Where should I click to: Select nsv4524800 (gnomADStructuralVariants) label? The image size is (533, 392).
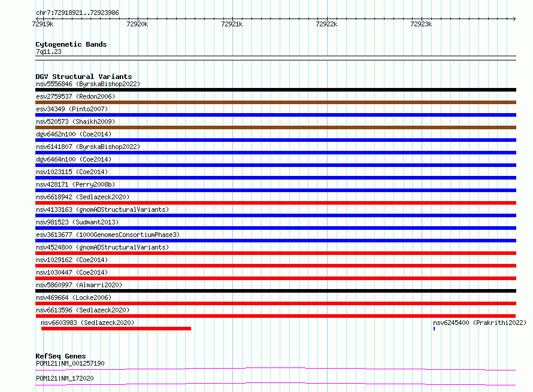(102, 247)
